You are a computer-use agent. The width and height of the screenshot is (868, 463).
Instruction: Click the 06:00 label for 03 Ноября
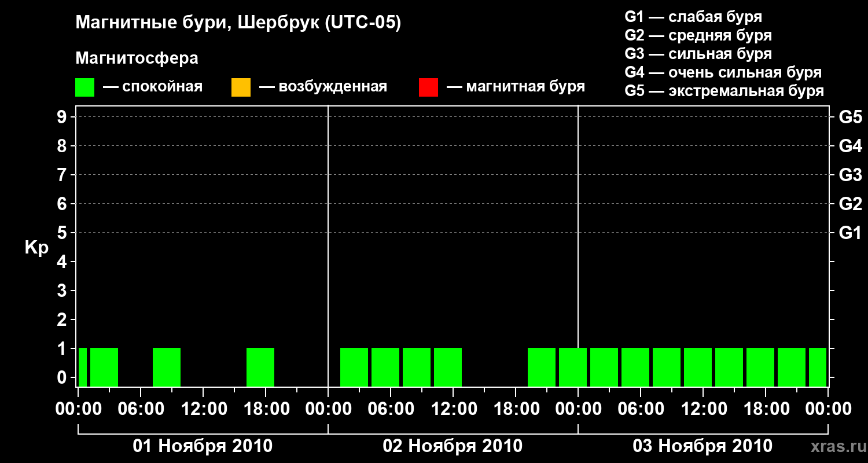[640, 409]
